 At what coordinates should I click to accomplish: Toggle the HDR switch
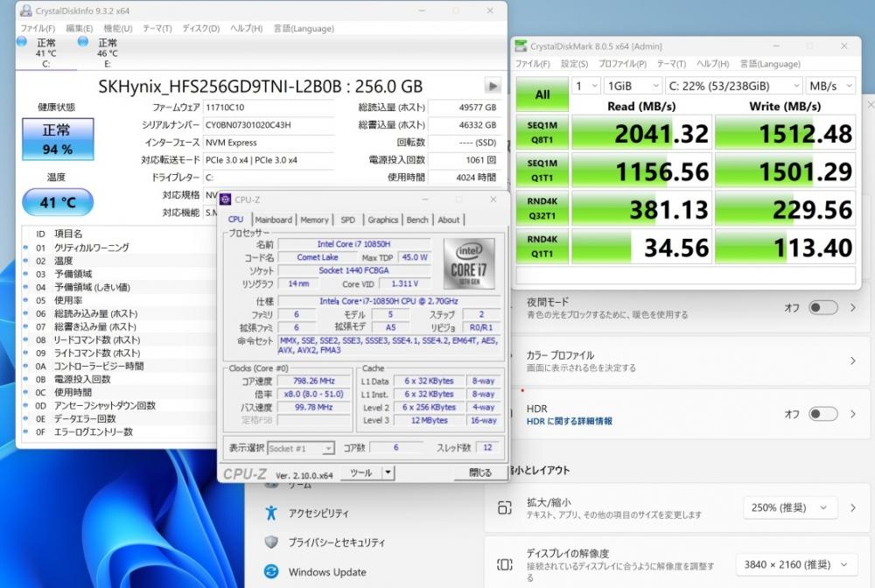pos(823,414)
